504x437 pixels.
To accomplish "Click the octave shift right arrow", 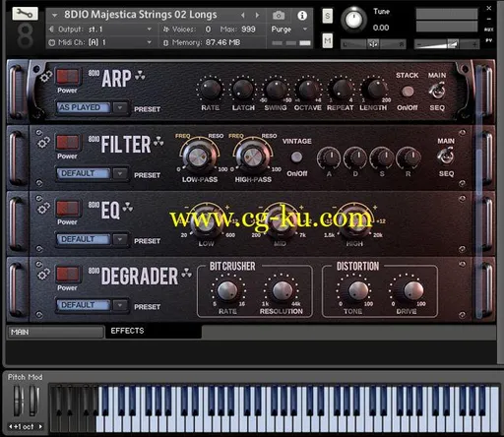I will (40, 426).
